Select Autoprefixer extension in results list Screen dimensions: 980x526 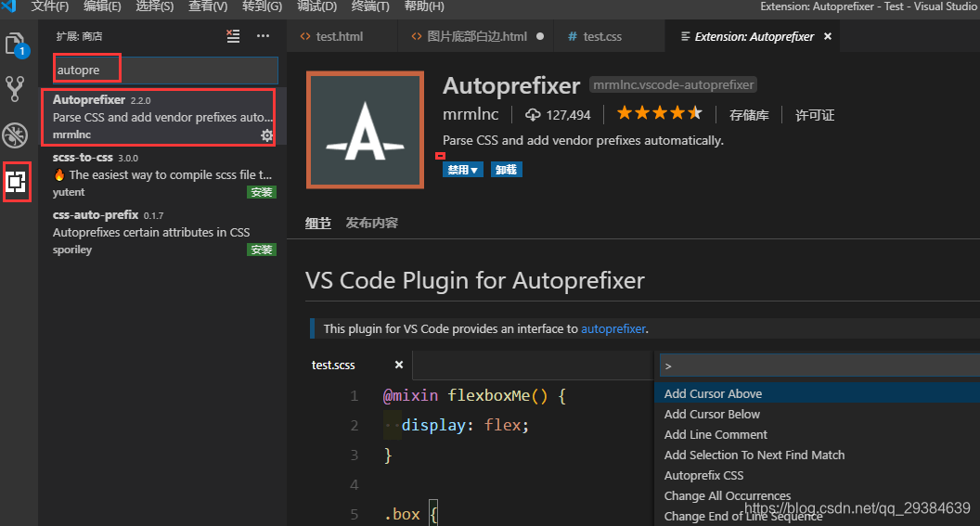pos(162,117)
